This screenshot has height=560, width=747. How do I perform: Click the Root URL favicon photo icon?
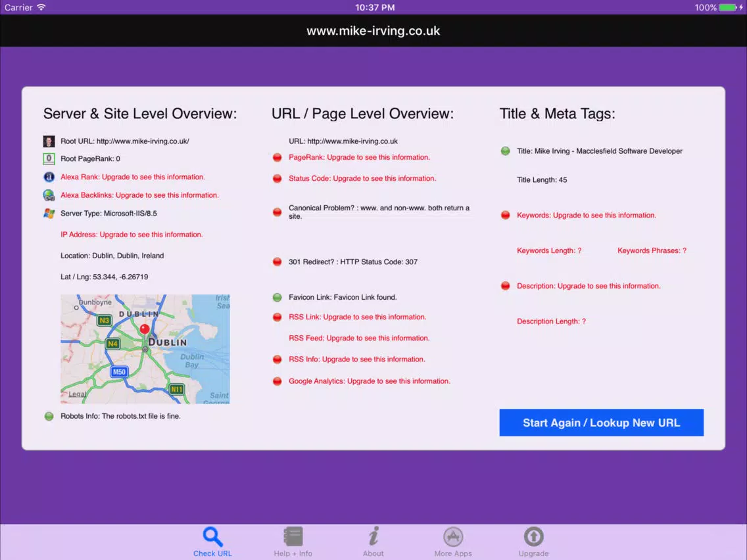[x=49, y=141]
